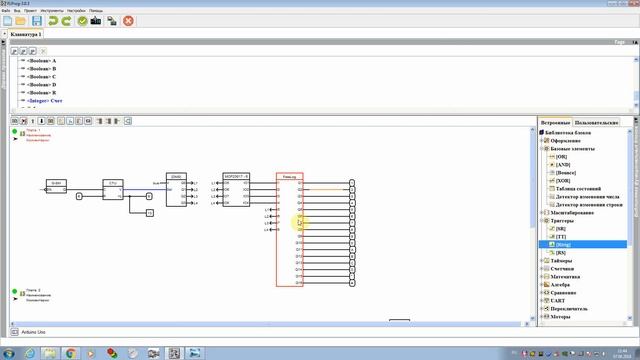Verify the project with the green checkmark icon
The width and height of the screenshot is (640, 360).
(82, 21)
